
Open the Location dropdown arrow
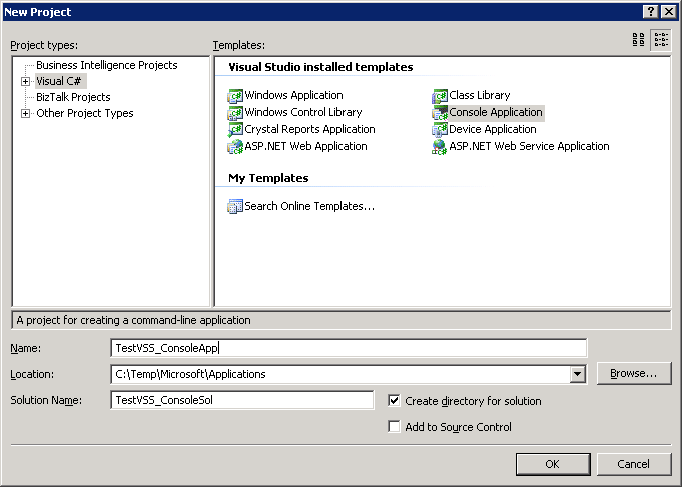click(578, 374)
